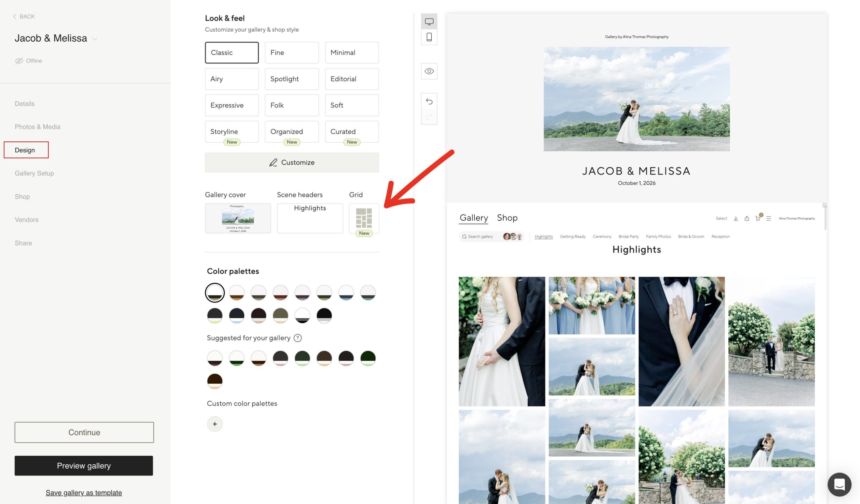Image resolution: width=860 pixels, height=504 pixels.
Task: Open the hamburger menu in gallery header
Action: pos(769,219)
